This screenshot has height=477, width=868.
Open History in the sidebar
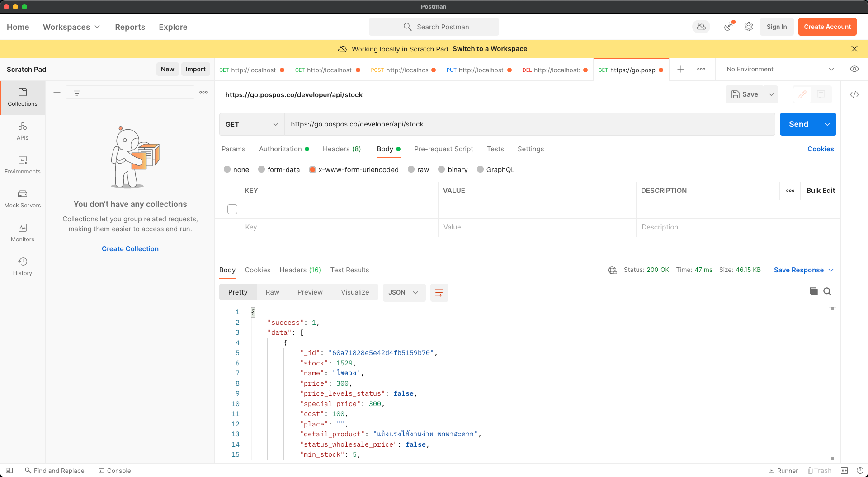point(23,267)
